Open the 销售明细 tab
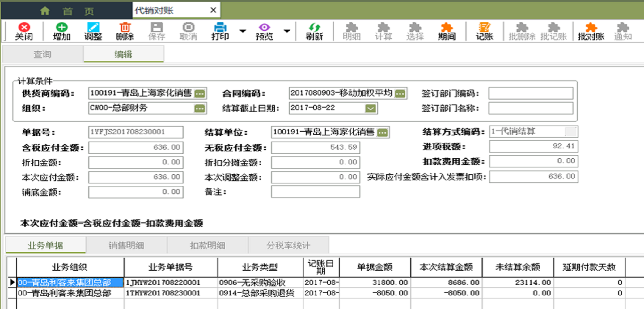Screen dimensions: 644x309 (126, 245)
